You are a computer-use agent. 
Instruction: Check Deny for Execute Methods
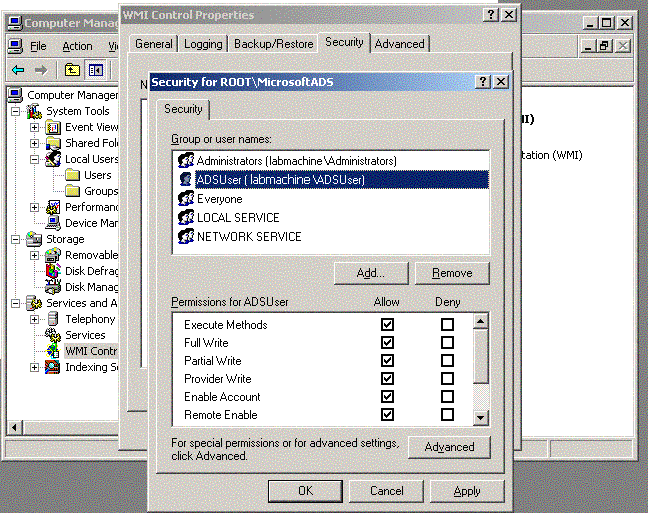coord(447,325)
